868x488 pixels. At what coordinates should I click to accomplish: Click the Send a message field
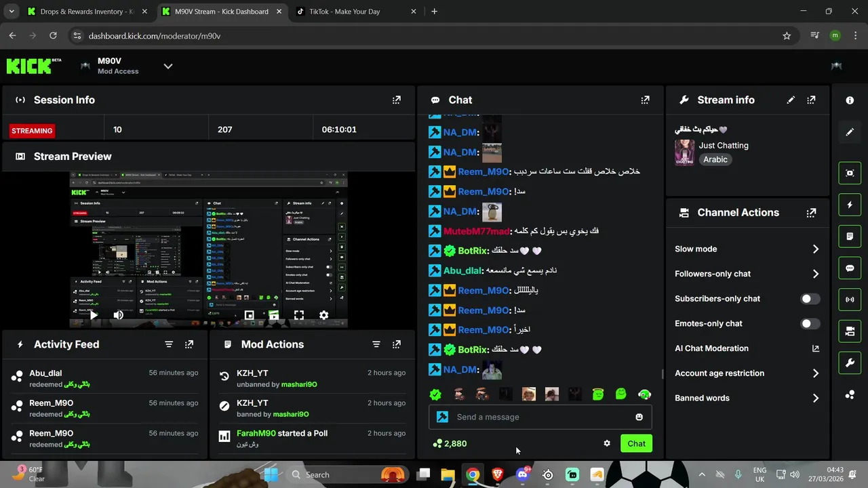(540, 417)
